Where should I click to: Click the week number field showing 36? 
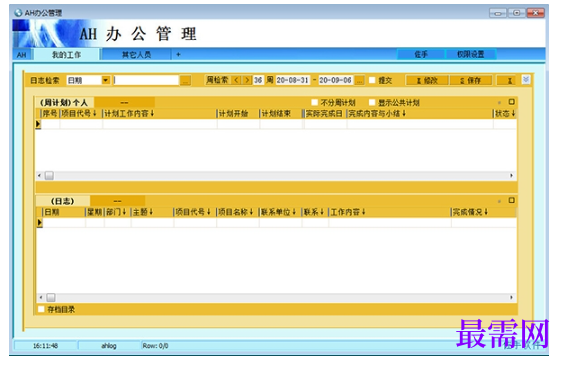pyautogui.click(x=258, y=80)
